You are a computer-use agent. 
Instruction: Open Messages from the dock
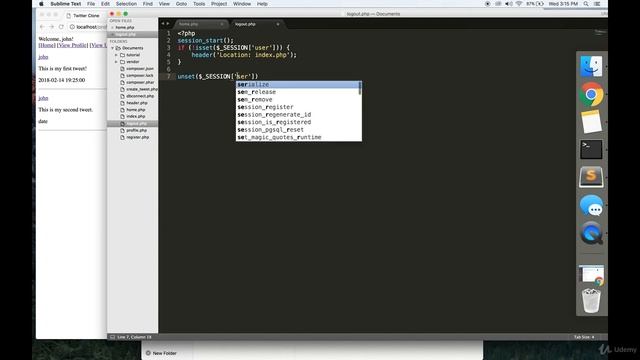pyautogui.click(x=591, y=205)
